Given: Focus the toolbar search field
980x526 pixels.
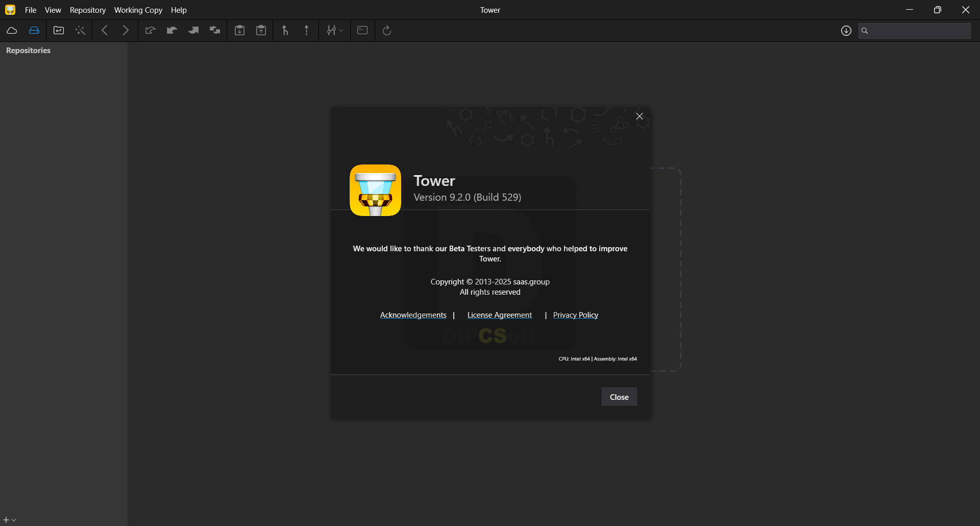Looking at the screenshot, I should tap(915, 31).
